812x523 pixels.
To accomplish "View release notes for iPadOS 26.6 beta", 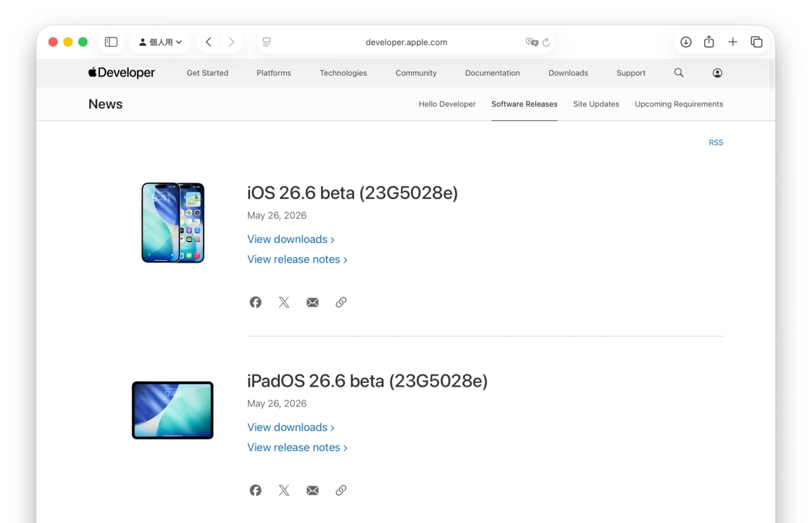I will (x=298, y=448).
